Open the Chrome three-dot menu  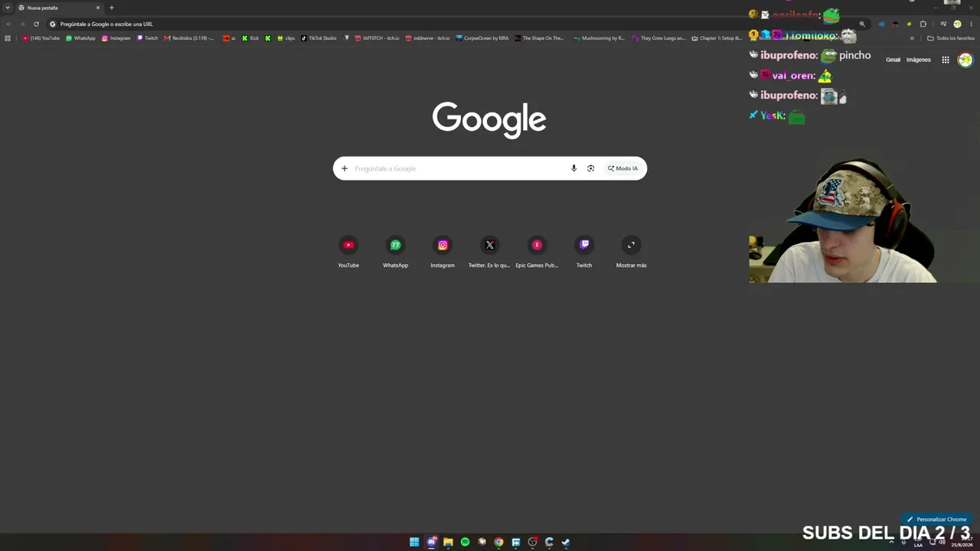[x=971, y=24]
